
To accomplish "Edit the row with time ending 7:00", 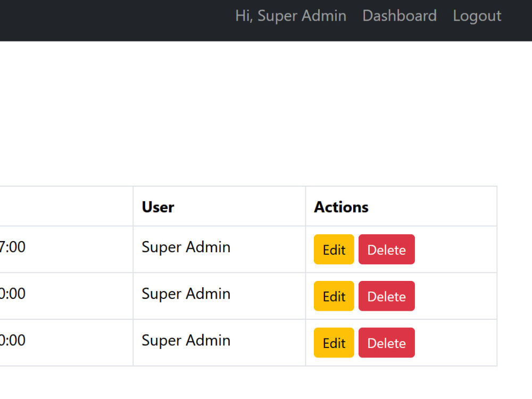I will (x=334, y=250).
